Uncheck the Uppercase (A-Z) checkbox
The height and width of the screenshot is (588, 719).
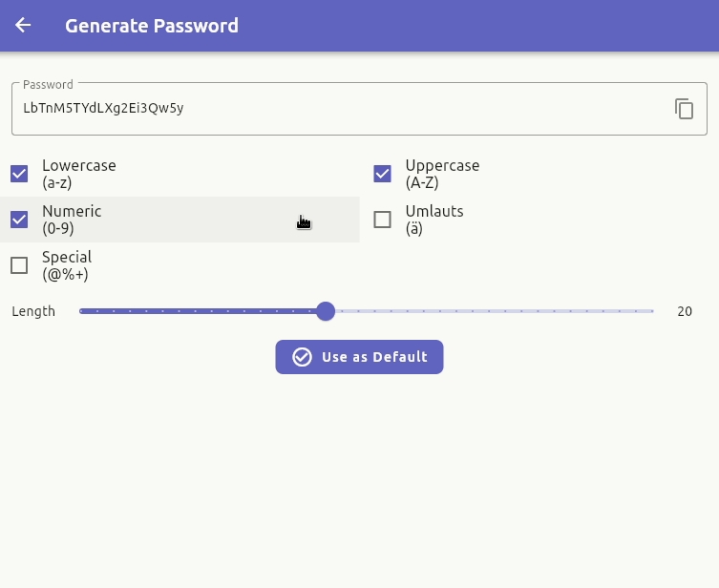[x=382, y=174]
